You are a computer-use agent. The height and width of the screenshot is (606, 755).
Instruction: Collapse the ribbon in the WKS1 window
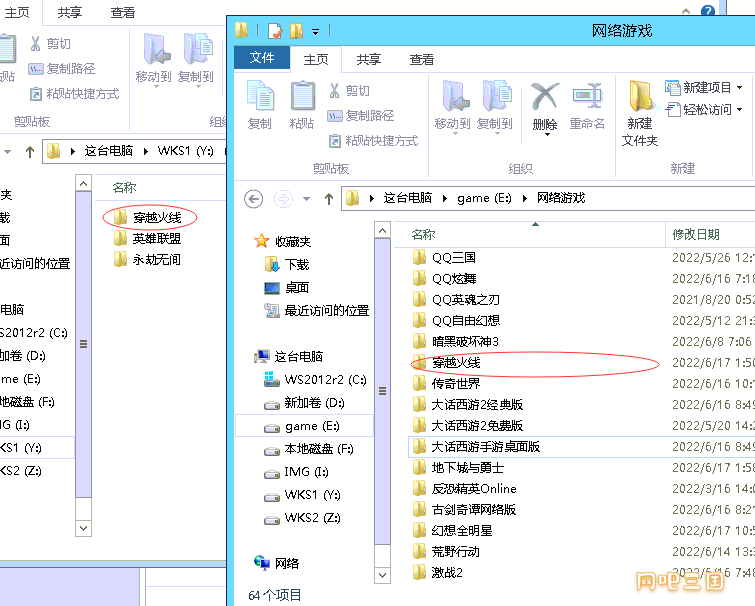686,11
